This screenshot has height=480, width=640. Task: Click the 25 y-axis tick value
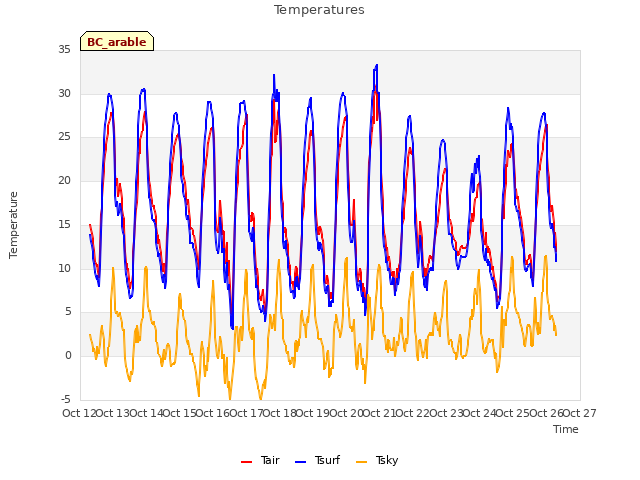(64, 137)
